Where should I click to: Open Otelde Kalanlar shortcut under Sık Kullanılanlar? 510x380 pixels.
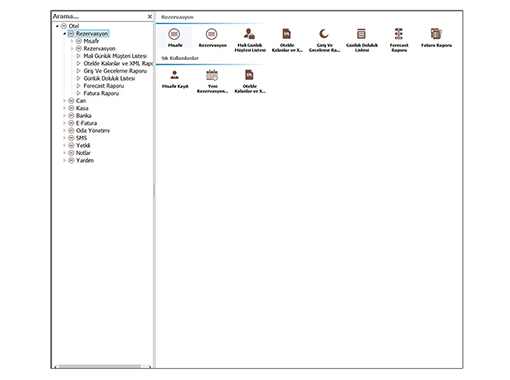tap(250, 81)
